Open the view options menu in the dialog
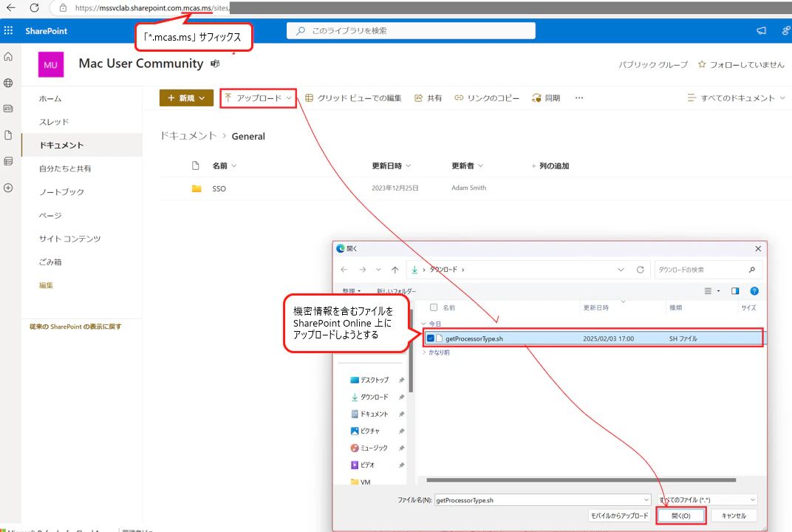Viewport: 792px width, 532px height. click(x=711, y=291)
